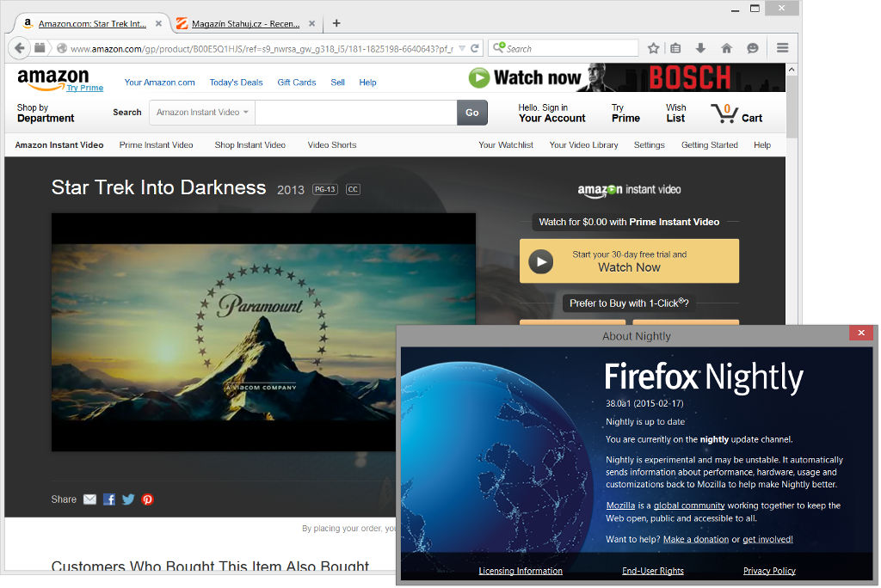Reload the page with the refresh icon

pos(475,48)
